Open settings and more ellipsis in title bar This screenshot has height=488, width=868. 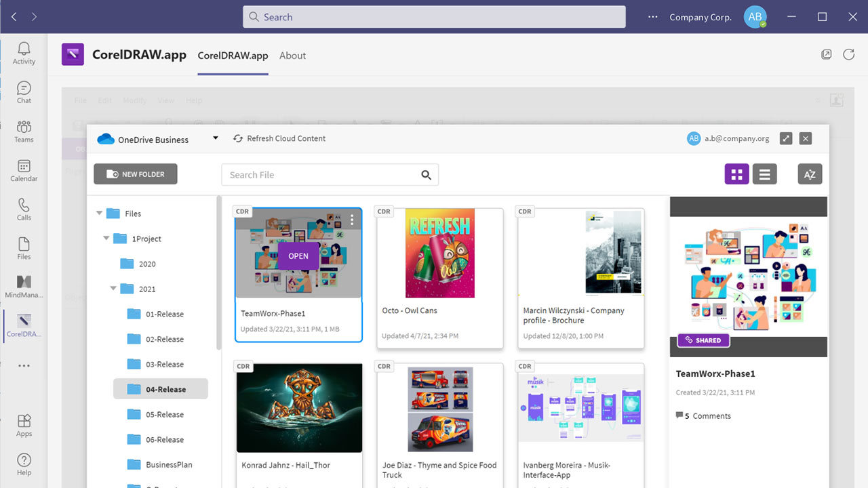click(653, 17)
